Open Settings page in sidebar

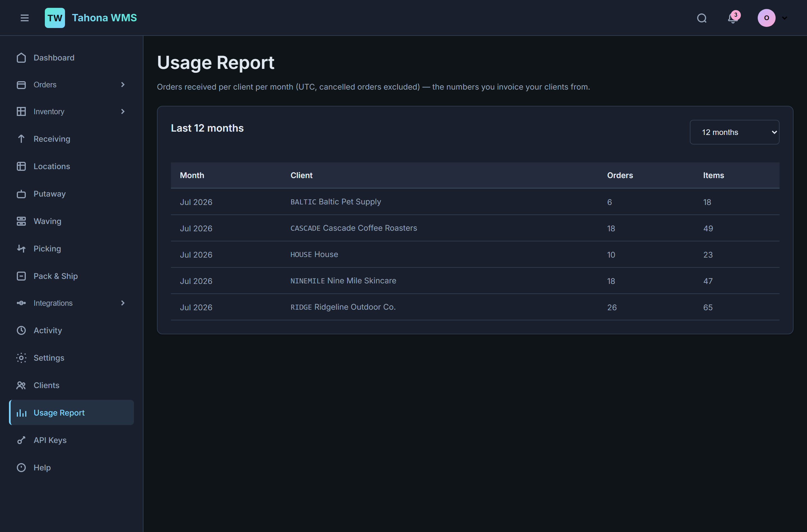pyautogui.click(x=71, y=358)
